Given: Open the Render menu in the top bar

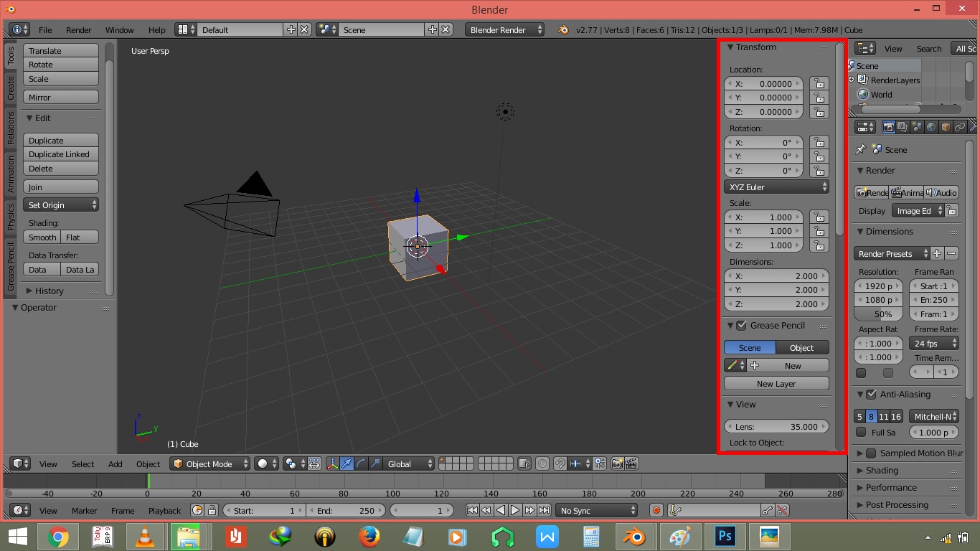Looking at the screenshot, I should tap(79, 29).
